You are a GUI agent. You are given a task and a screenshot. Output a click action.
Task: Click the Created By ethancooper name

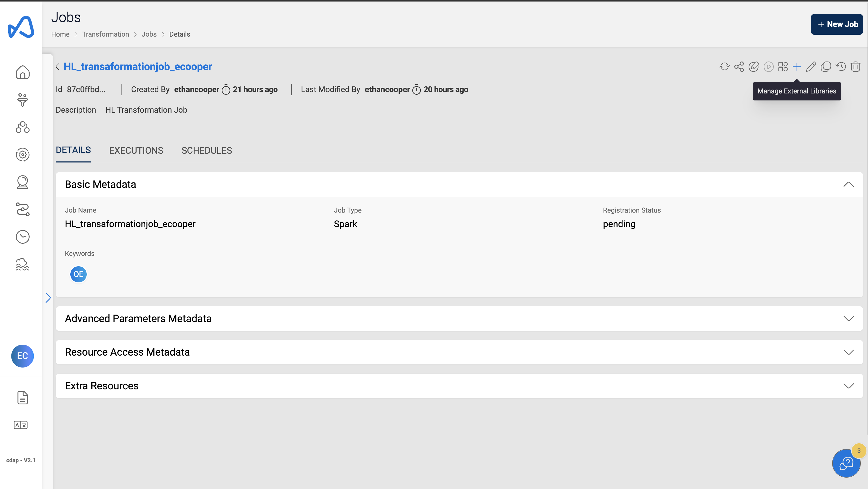[x=197, y=90]
